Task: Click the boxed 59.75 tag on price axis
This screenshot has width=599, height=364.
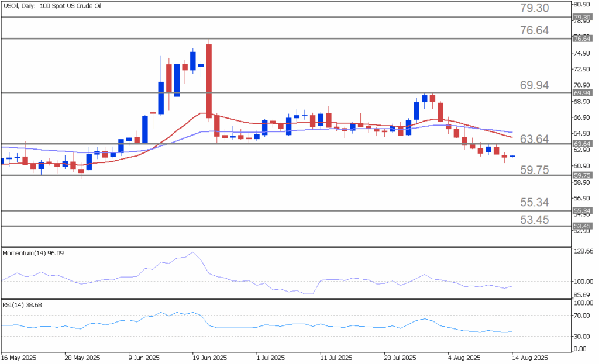Action: 582,175
